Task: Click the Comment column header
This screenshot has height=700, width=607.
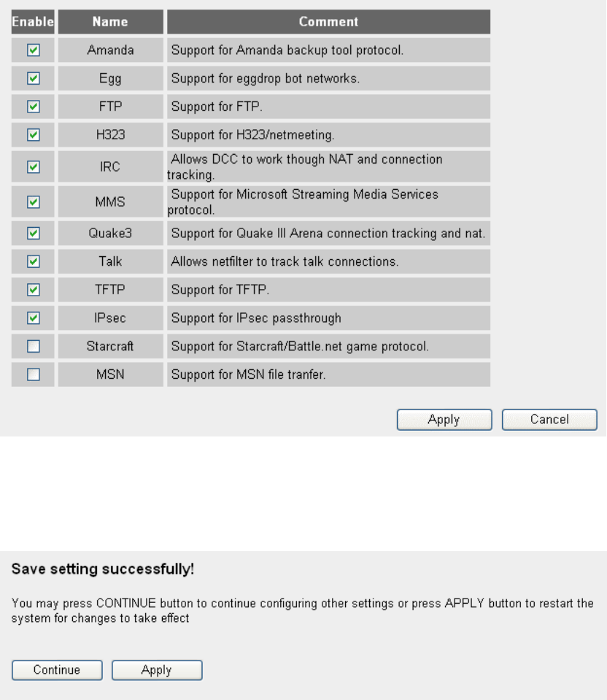Action: tap(328, 21)
